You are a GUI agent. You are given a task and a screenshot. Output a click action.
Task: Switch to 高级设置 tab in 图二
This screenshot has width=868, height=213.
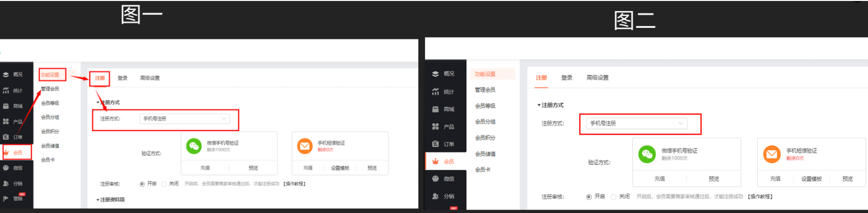pyautogui.click(x=598, y=77)
